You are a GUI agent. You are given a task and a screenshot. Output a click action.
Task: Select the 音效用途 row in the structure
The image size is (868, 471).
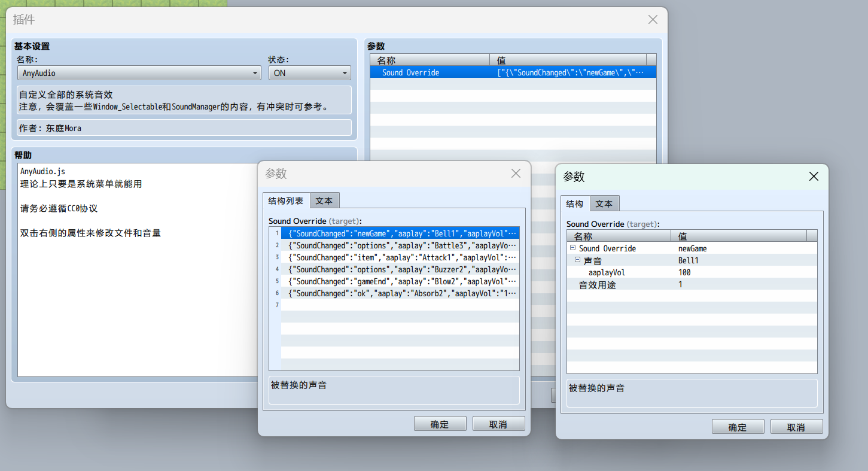[692, 284]
